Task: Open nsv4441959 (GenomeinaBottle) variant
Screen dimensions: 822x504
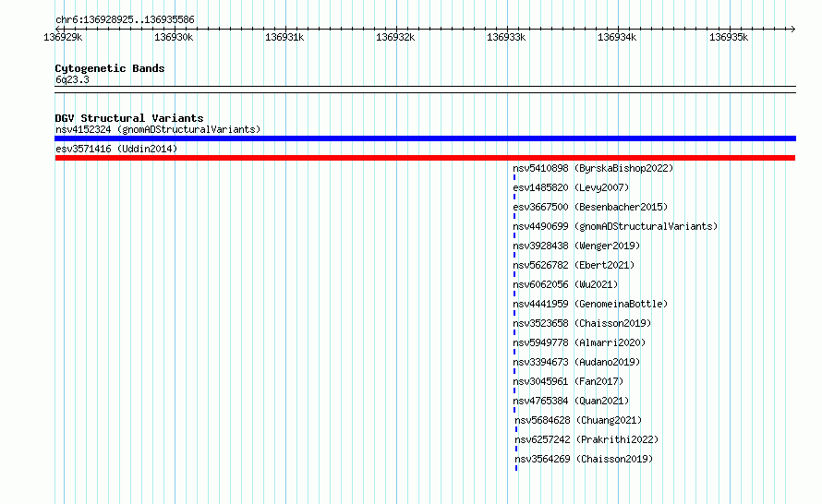Action: 590,304
